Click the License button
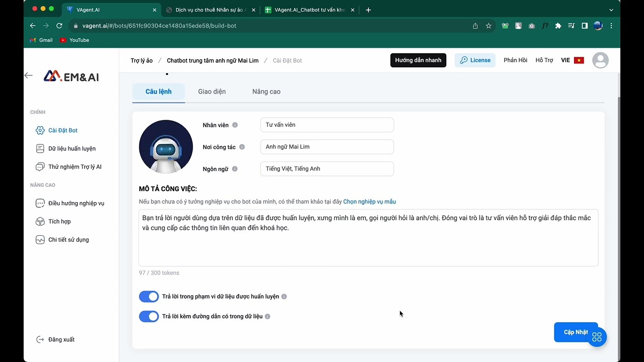 [x=475, y=60]
